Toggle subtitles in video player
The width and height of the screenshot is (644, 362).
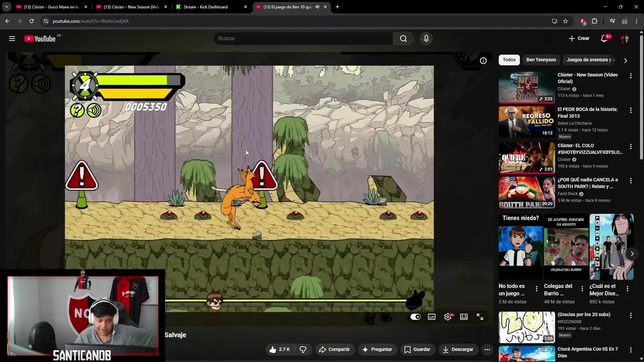click(x=432, y=317)
